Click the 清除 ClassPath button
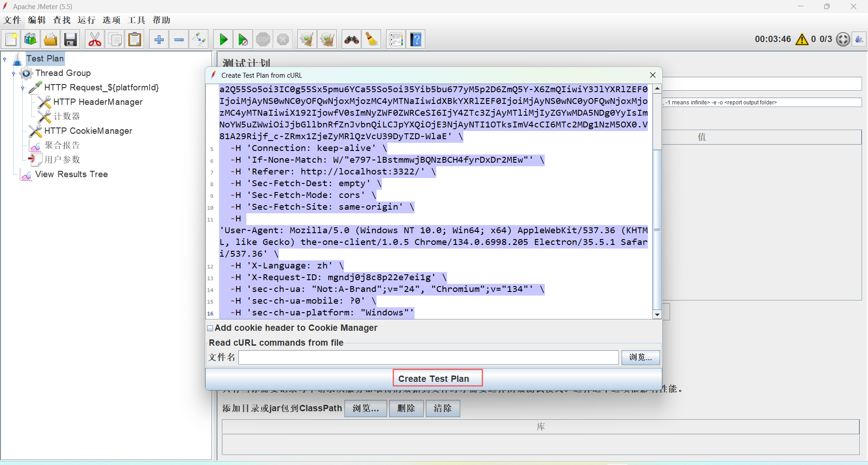The width and height of the screenshot is (868, 465). 443,409
